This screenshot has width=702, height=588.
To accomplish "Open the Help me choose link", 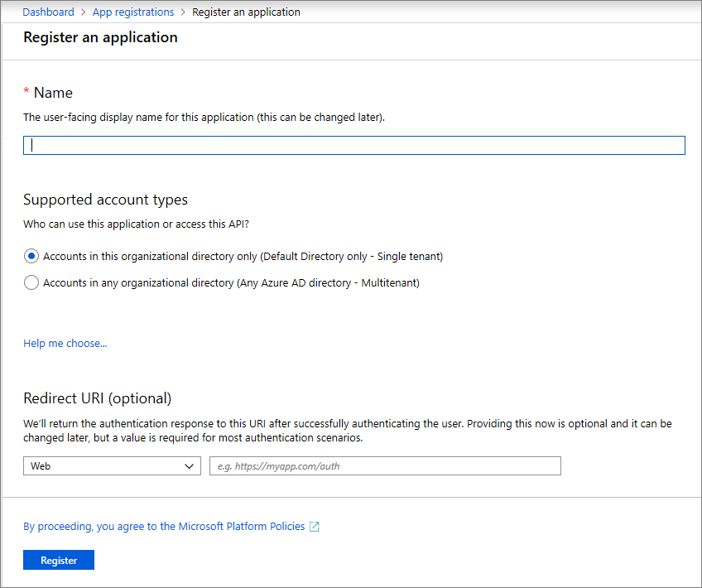I will (65, 343).
